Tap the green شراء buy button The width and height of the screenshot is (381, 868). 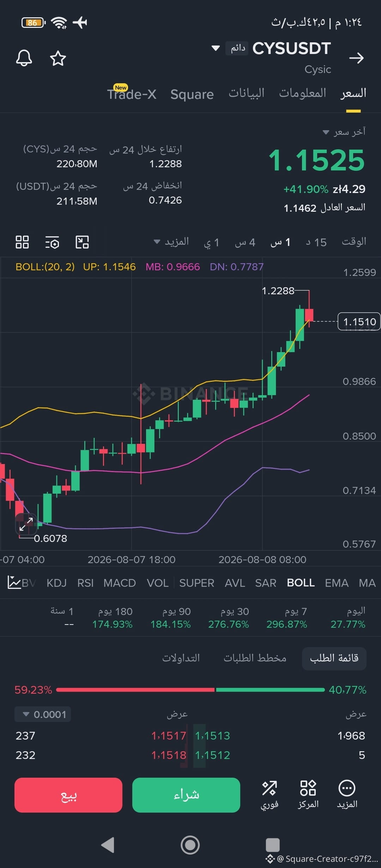tap(186, 795)
